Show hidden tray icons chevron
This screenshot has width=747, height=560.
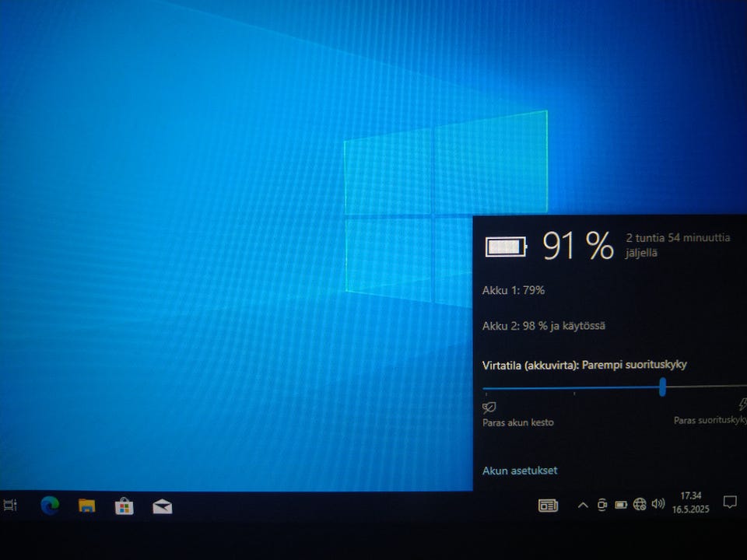583,506
